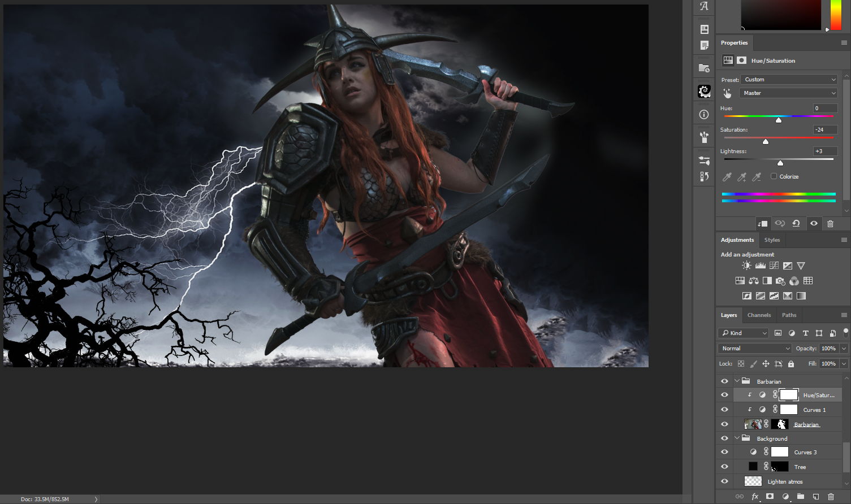The image size is (851, 504).
Task: Create a new layer in Layers panel
Action: tap(815, 497)
